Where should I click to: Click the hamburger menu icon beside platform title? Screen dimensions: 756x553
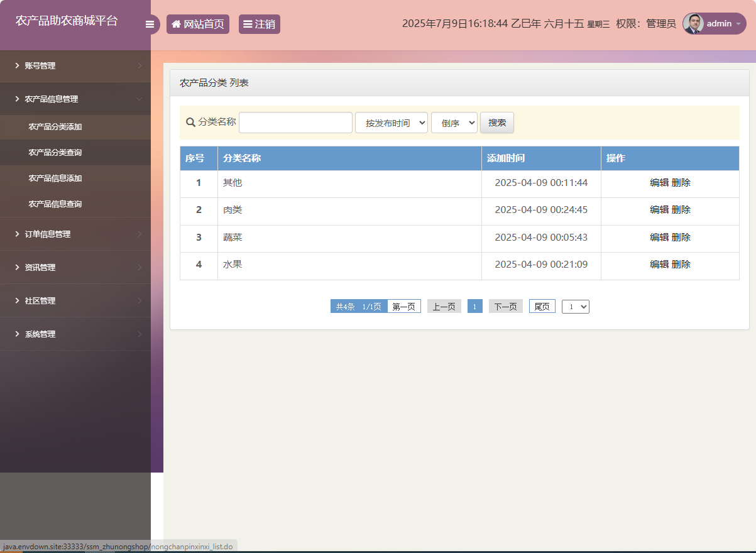150,23
